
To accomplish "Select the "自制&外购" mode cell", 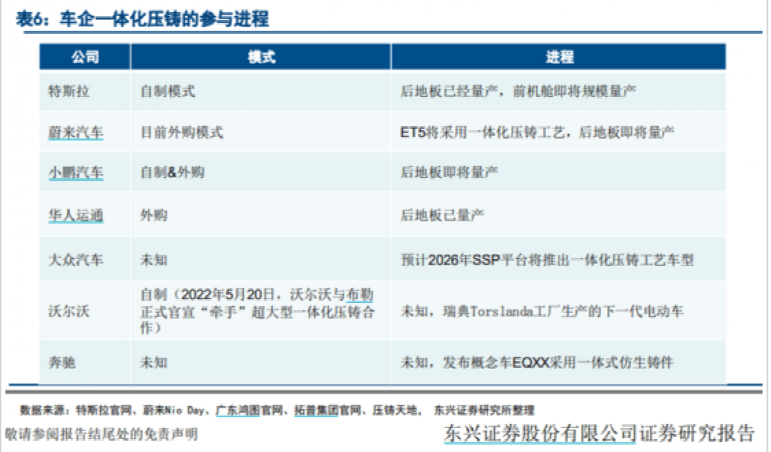I will pyautogui.click(x=172, y=172).
